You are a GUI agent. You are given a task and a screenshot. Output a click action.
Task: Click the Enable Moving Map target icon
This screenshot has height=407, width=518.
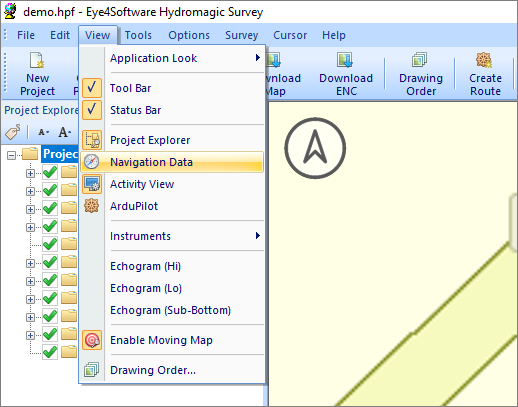[92, 340]
